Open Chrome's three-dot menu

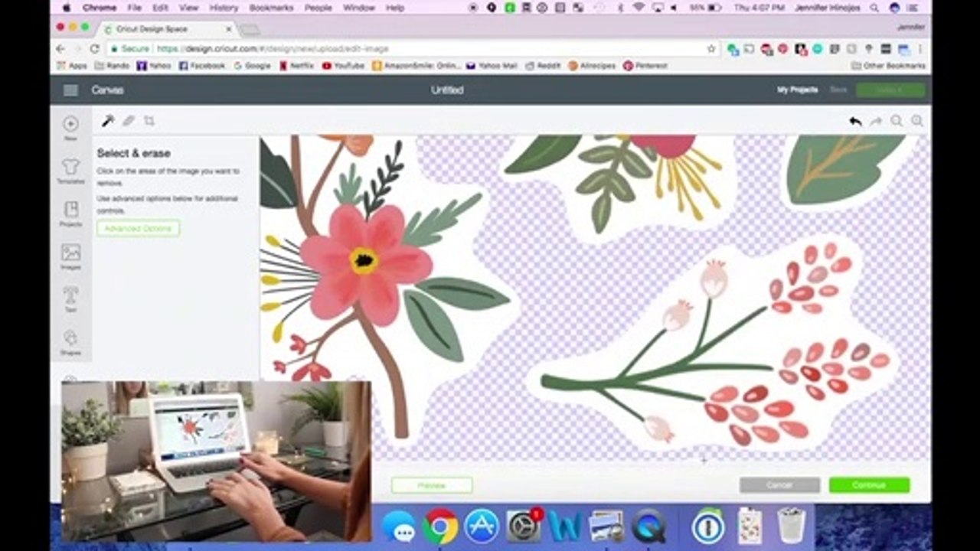920,48
